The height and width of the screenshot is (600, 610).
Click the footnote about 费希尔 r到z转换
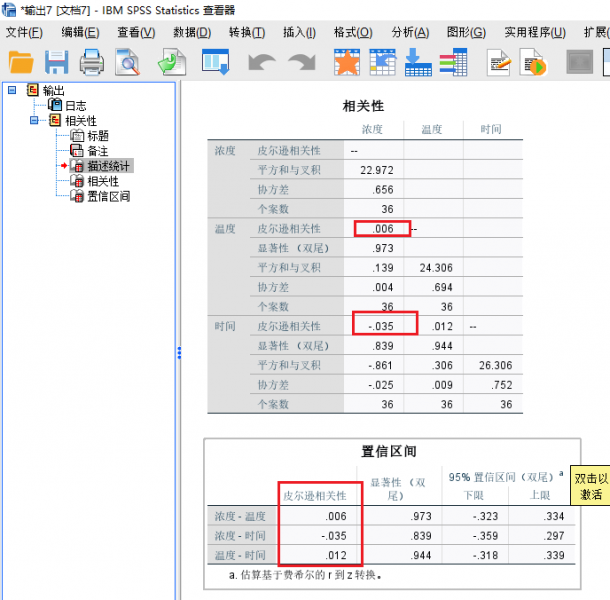[x=305, y=575]
